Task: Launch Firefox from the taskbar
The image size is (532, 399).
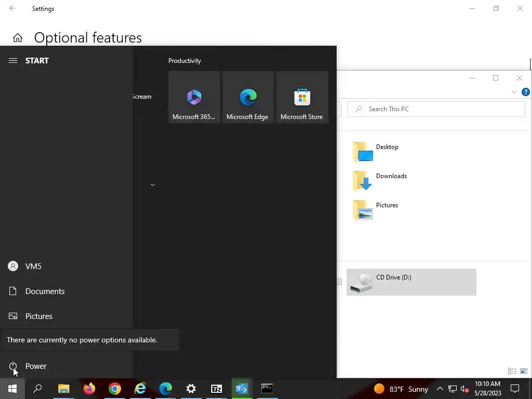Action: point(89,389)
